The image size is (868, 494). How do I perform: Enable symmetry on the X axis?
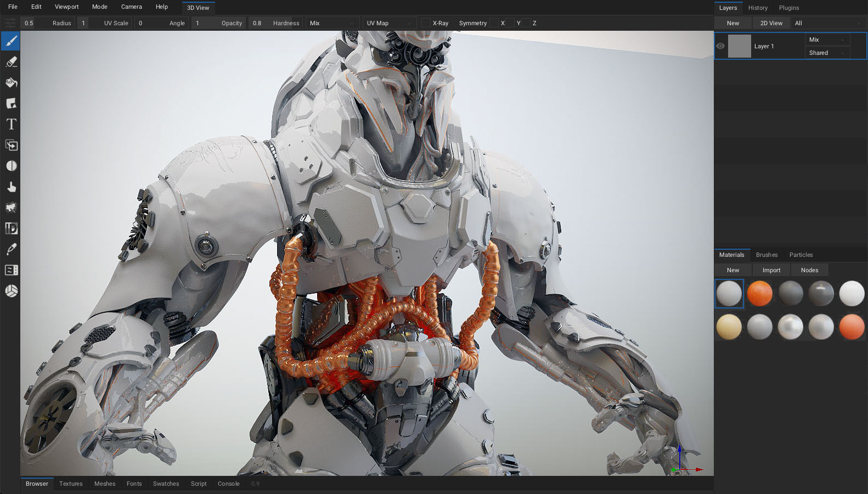(494, 23)
